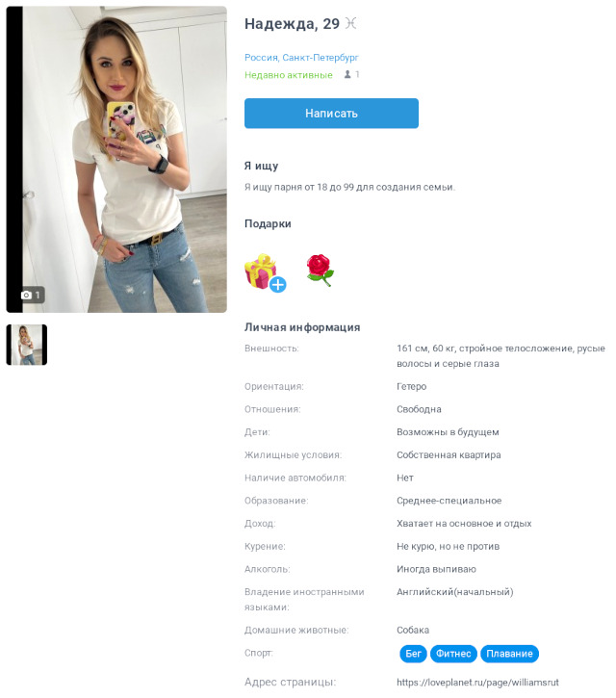Click the visitor count person icon
The height and width of the screenshot is (698, 616).
347,74
